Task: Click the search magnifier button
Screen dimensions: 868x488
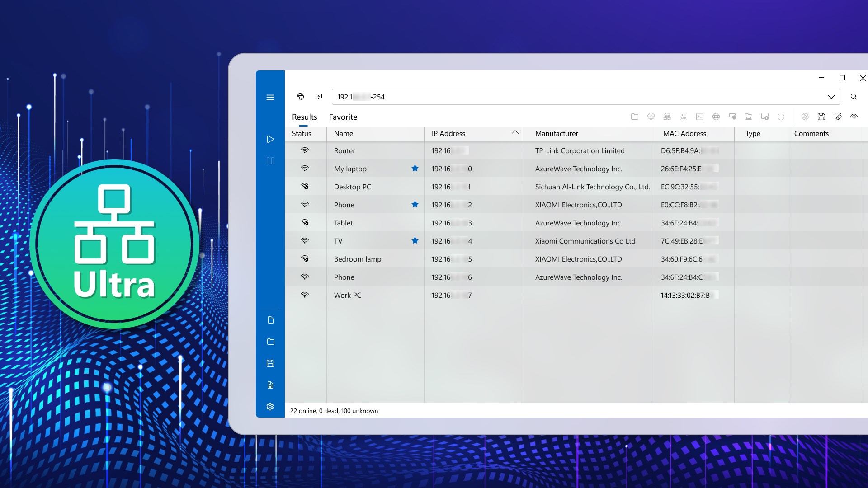Action: pyautogui.click(x=854, y=97)
